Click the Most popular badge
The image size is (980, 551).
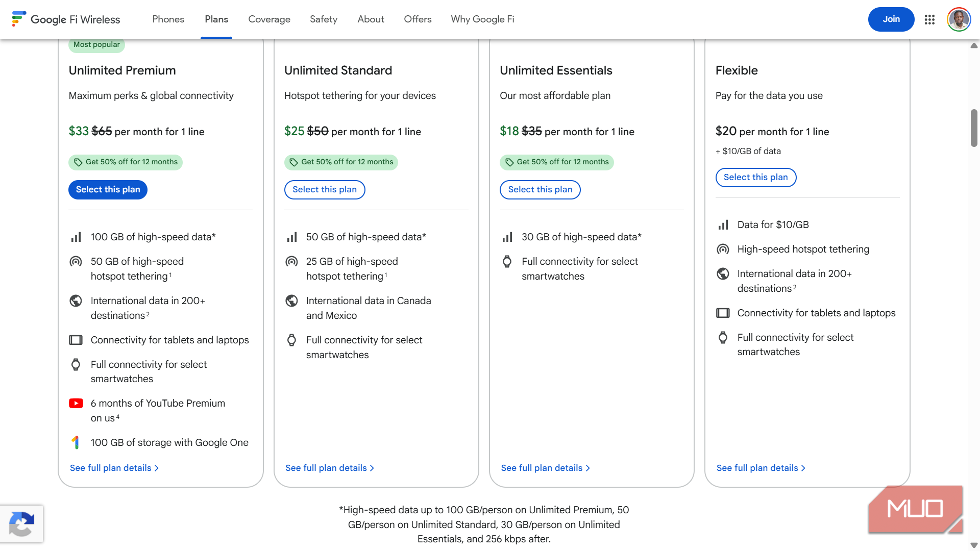96,45
